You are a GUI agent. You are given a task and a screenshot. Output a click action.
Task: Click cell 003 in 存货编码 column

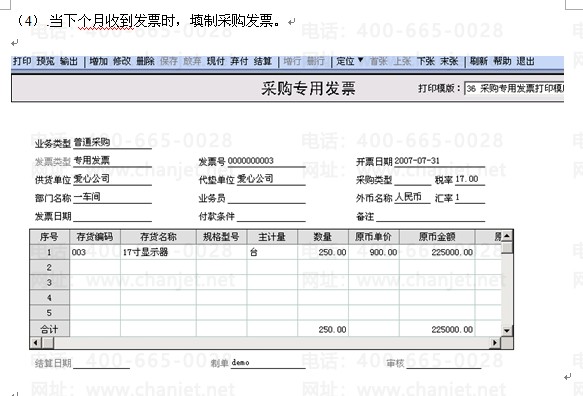click(95, 252)
